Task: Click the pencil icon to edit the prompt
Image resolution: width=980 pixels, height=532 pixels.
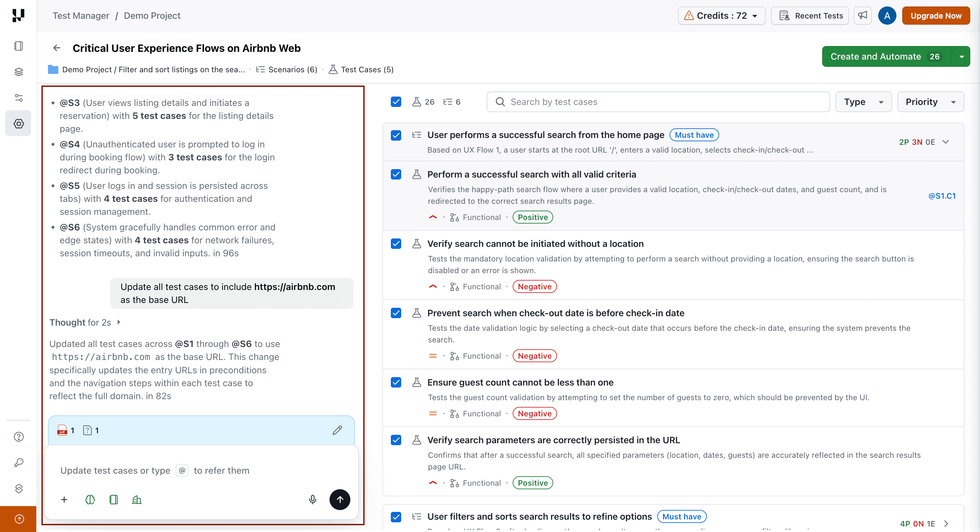Action: click(337, 430)
